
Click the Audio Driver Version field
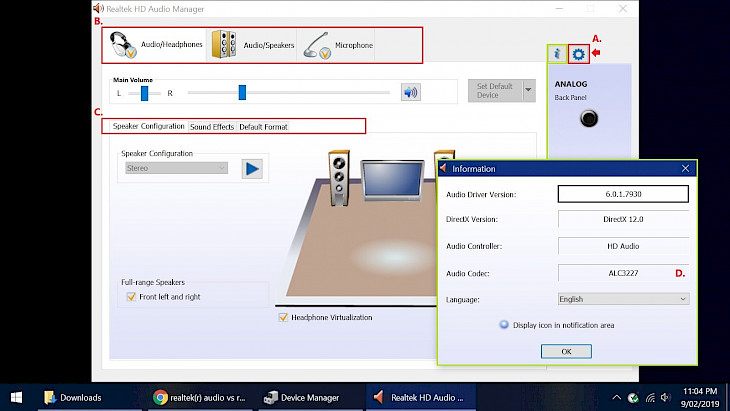click(x=623, y=194)
